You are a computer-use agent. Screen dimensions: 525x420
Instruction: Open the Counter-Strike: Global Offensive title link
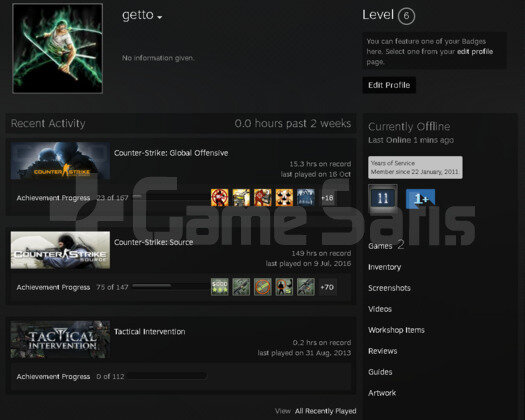(x=171, y=153)
